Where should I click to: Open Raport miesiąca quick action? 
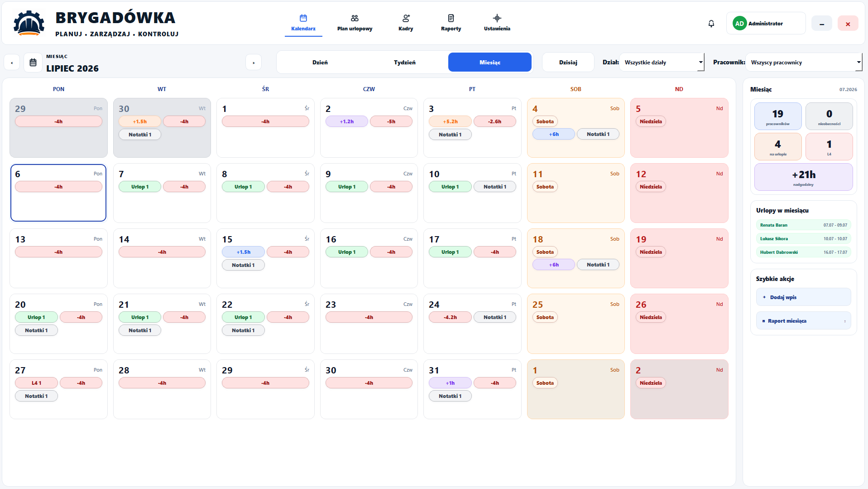803,321
